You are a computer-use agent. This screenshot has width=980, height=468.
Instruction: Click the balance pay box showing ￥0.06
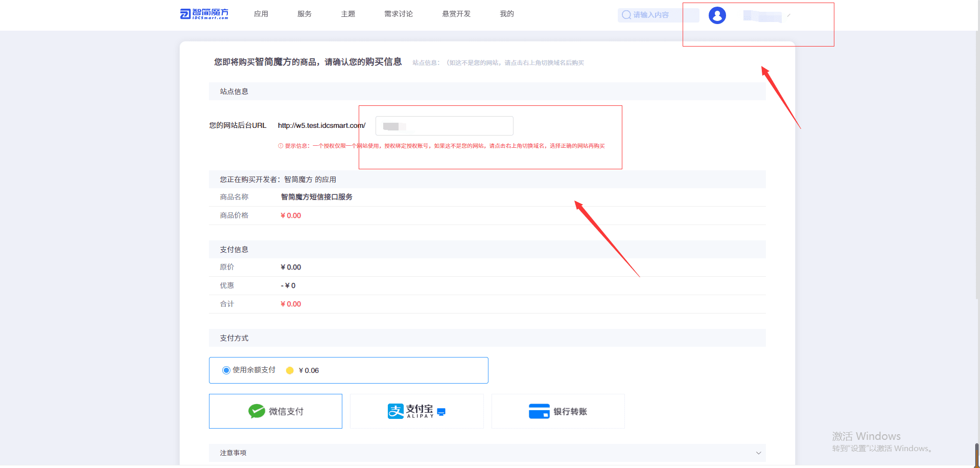(x=348, y=370)
